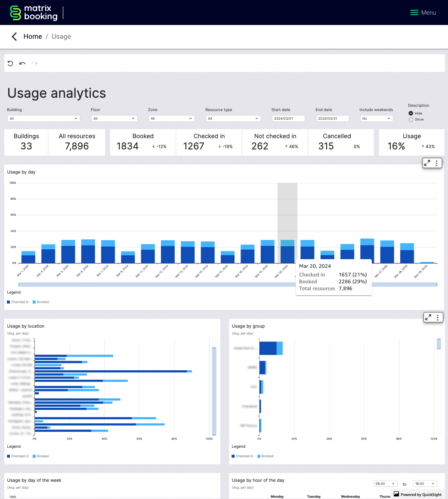Viewport: 448px width, 499px height.
Task: Expand the Usage by day chart to fullscreen
Action: click(x=426, y=163)
